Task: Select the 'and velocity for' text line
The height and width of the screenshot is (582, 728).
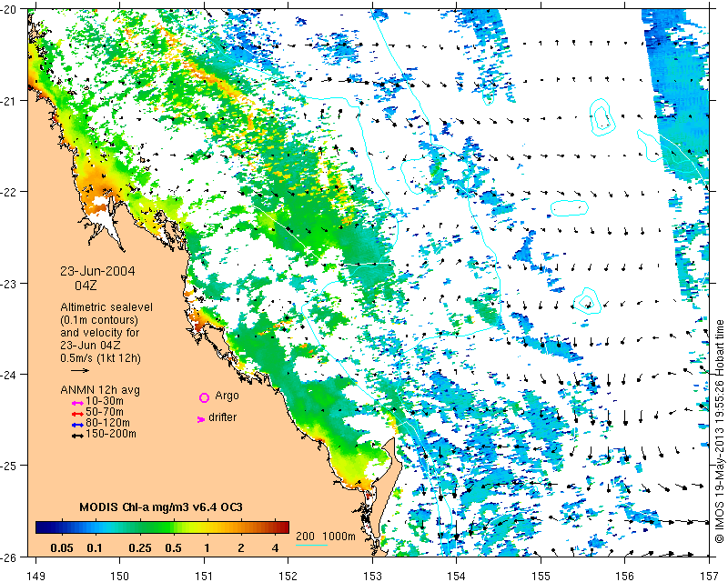Action: (x=100, y=333)
